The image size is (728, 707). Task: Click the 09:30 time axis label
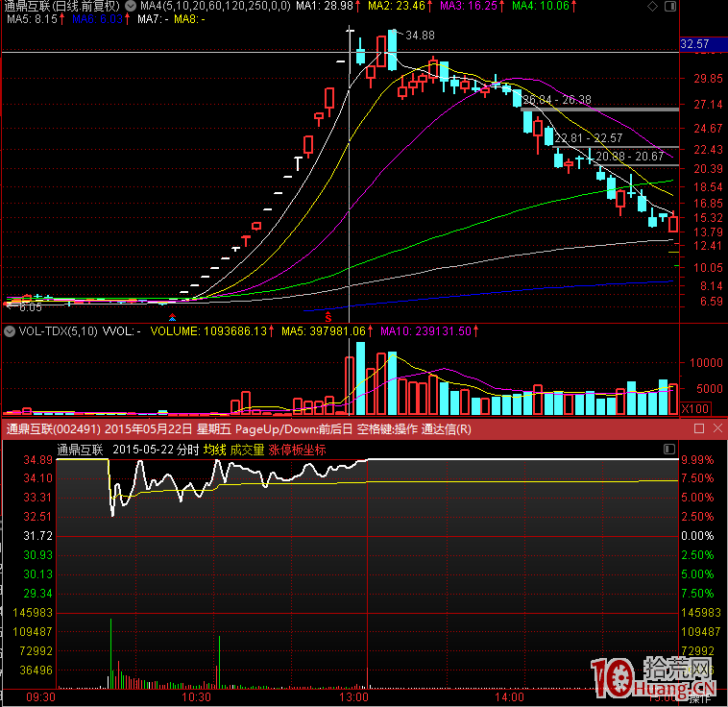click(x=41, y=697)
